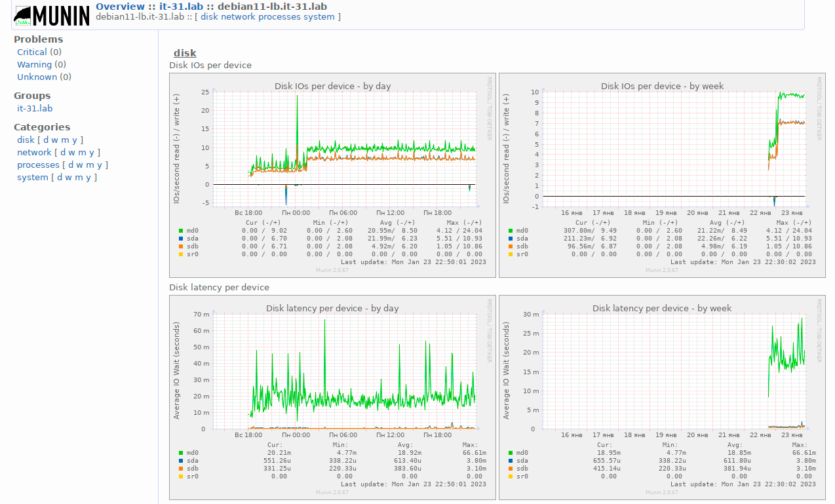This screenshot has height=504, width=835.
Task: Open Critical problems list
Action: coord(32,52)
